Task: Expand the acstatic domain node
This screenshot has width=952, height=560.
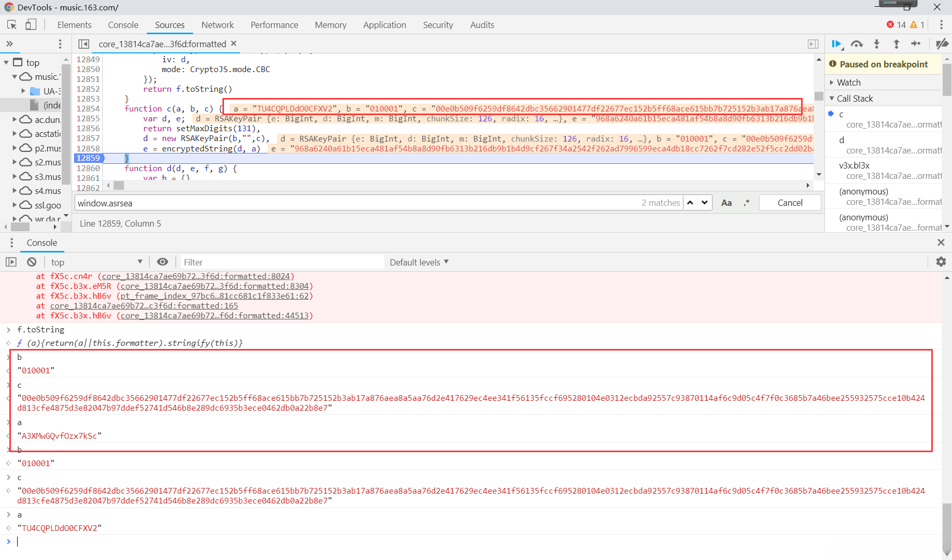Action: point(15,134)
